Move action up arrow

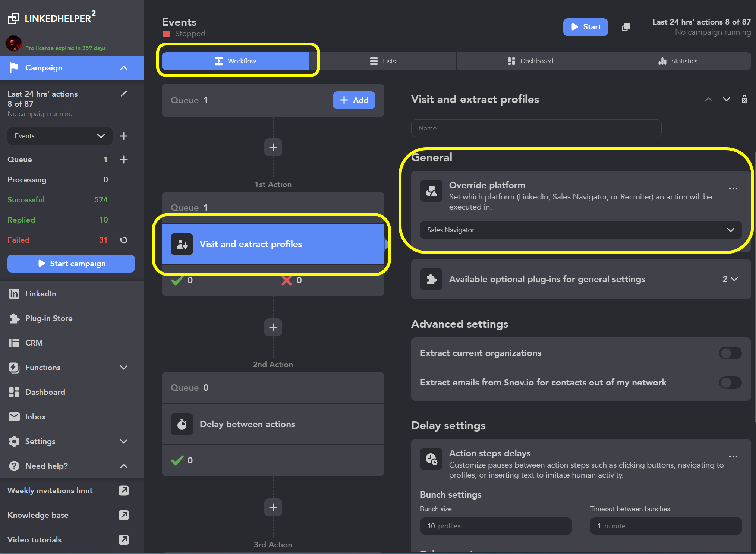709,99
